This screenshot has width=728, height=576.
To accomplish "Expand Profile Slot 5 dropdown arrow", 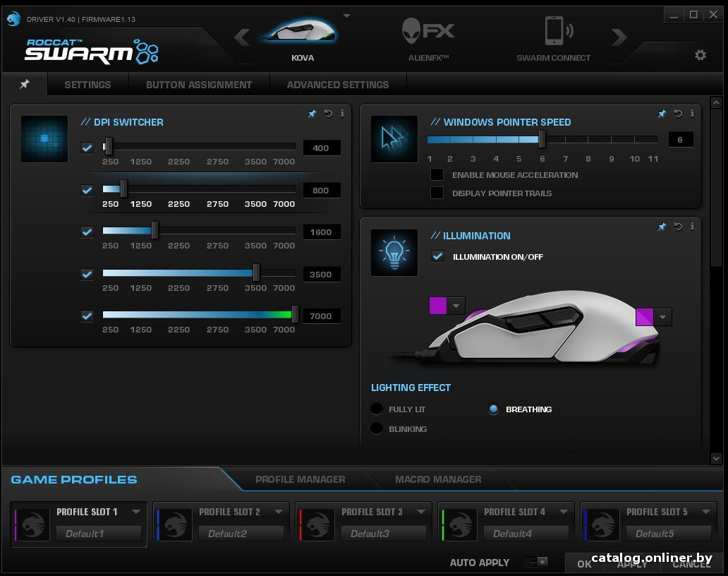I will (706, 512).
